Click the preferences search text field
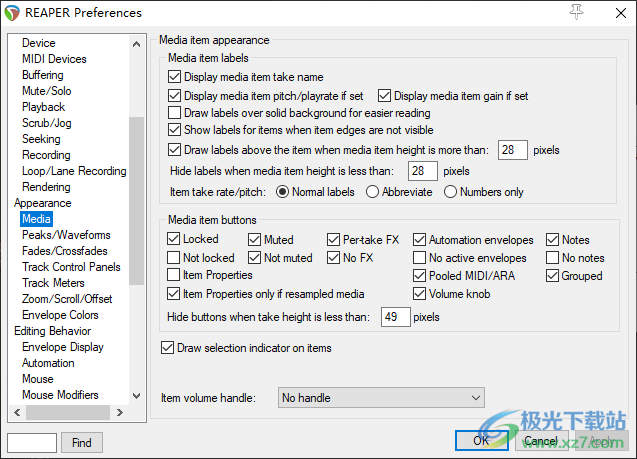The image size is (637, 459). (32, 442)
